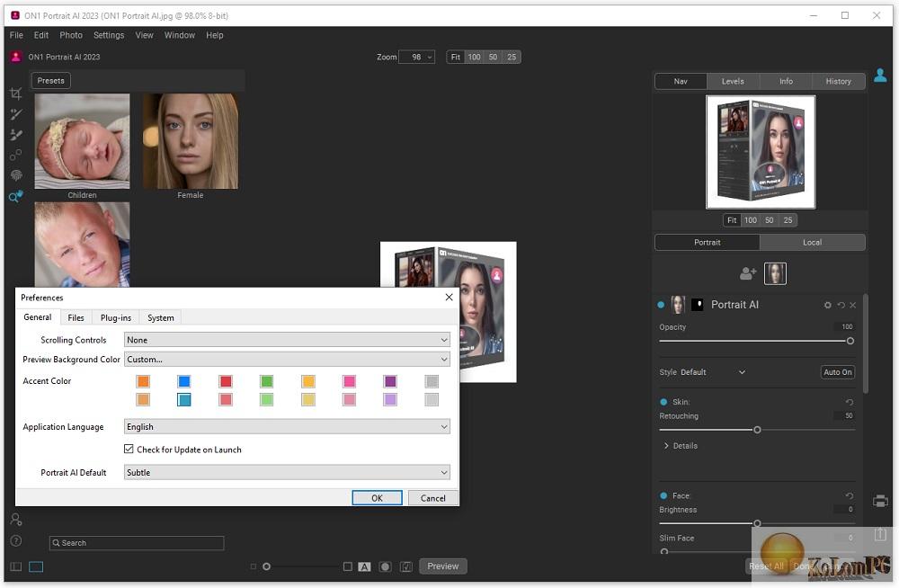Reset the Skin section
This screenshot has width=899, height=588.
[x=850, y=402]
